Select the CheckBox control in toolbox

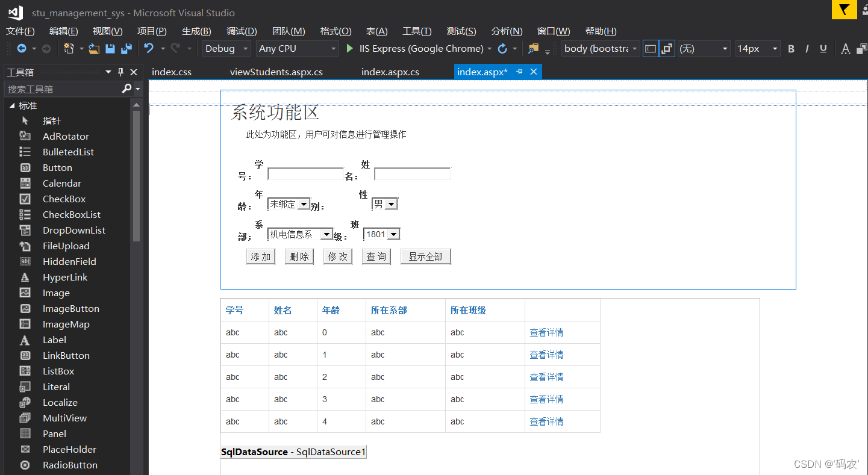coord(64,199)
